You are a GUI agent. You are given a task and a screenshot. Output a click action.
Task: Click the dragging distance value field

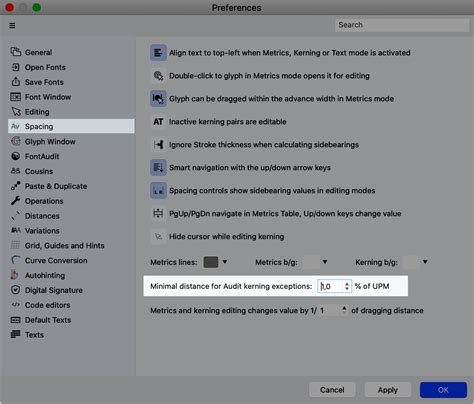[x=329, y=310]
